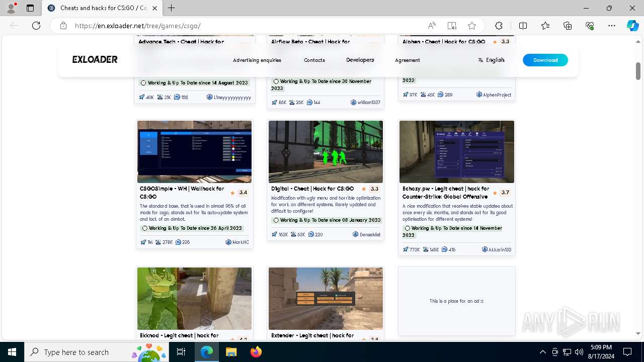This screenshot has height=362, width=644.
Task: Open the English language selector
Action: pyautogui.click(x=491, y=60)
